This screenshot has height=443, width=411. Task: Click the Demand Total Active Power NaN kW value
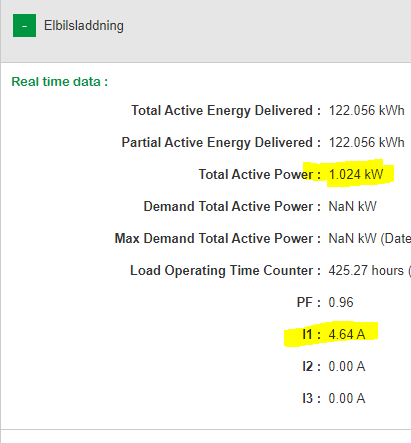point(352,206)
